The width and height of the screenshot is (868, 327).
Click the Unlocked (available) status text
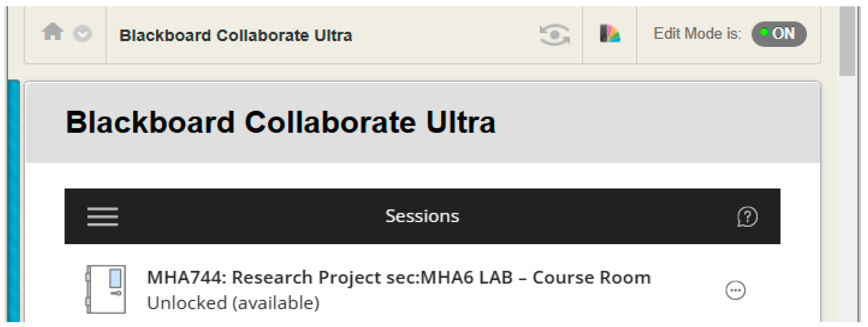(x=233, y=303)
